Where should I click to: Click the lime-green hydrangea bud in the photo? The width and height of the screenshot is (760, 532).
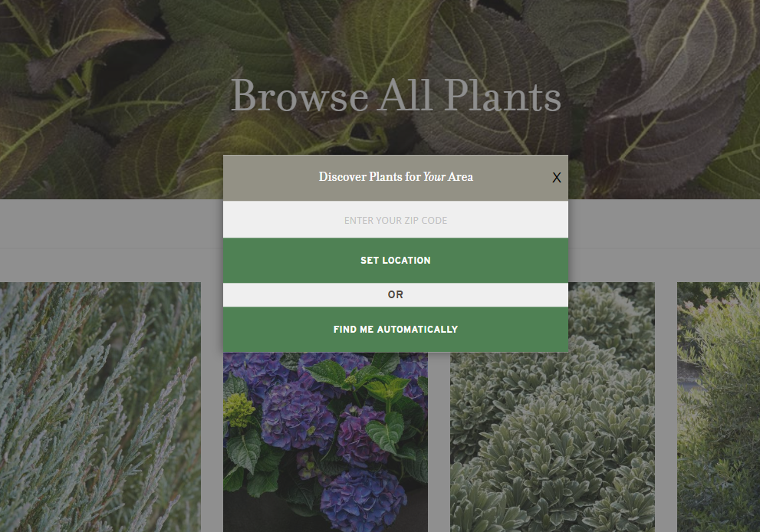pyautogui.click(x=239, y=409)
